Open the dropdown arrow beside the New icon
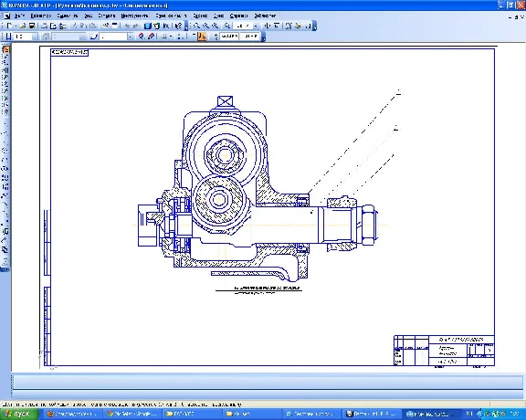This screenshot has width=526, height=420. [x=16, y=26]
